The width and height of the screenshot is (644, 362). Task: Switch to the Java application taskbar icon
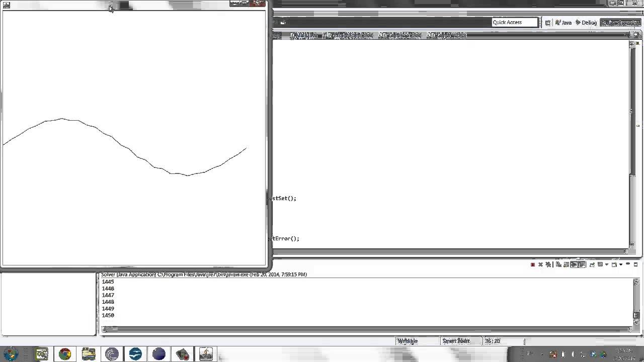(206, 354)
